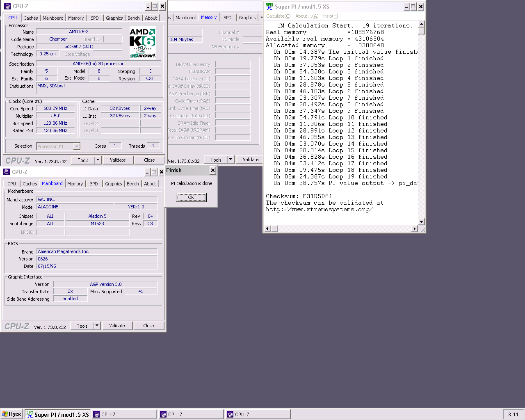Click the Super PI title bar icon
The height and width of the screenshot is (420, 525).
(x=269, y=7)
